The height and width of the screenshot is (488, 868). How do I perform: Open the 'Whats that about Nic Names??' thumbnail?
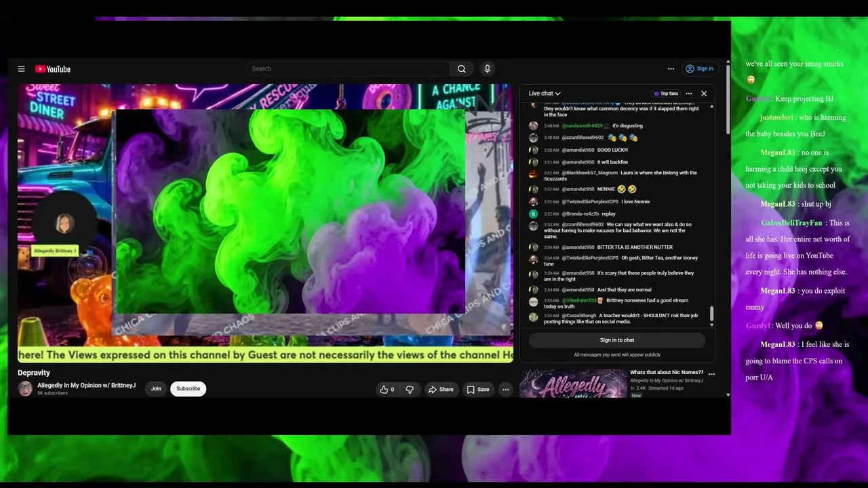tap(573, 383)
